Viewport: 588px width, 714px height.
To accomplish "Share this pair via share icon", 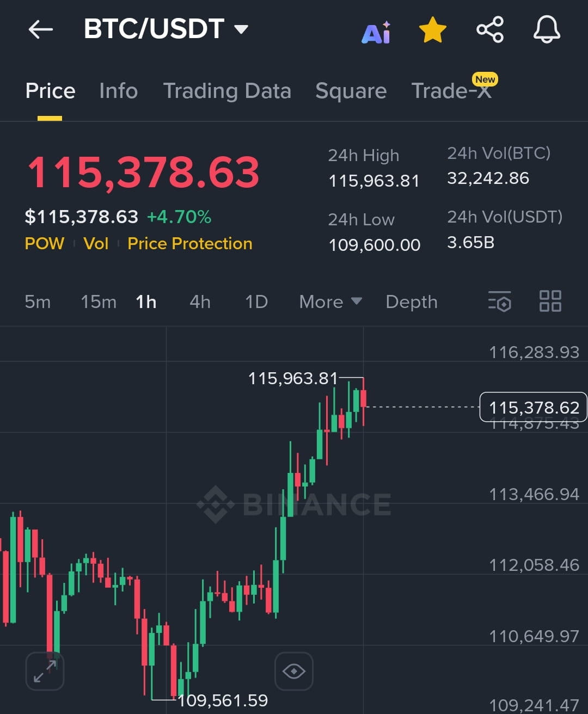I will 490,29.
